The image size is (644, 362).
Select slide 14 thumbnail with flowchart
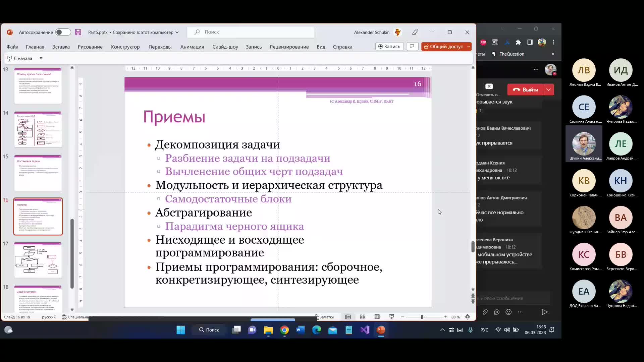38,129
